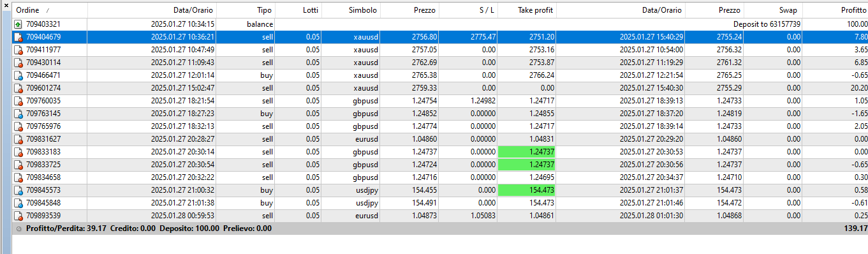Click the balance deposit icon for order 709403321
The width and height of the screenshot is (868, 254).
coord(18,24)
